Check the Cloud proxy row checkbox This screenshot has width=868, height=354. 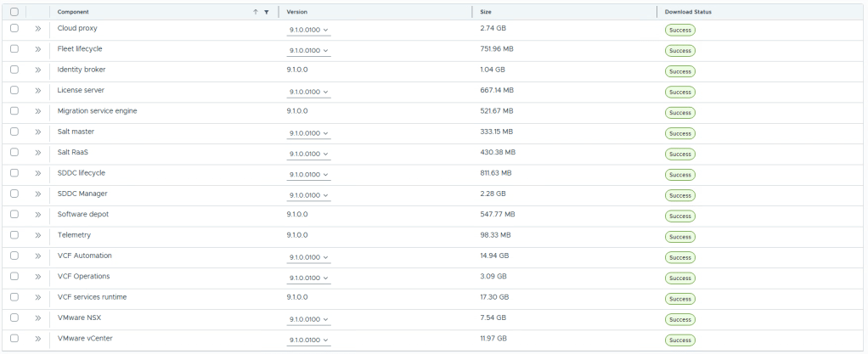tap(14, 28)
